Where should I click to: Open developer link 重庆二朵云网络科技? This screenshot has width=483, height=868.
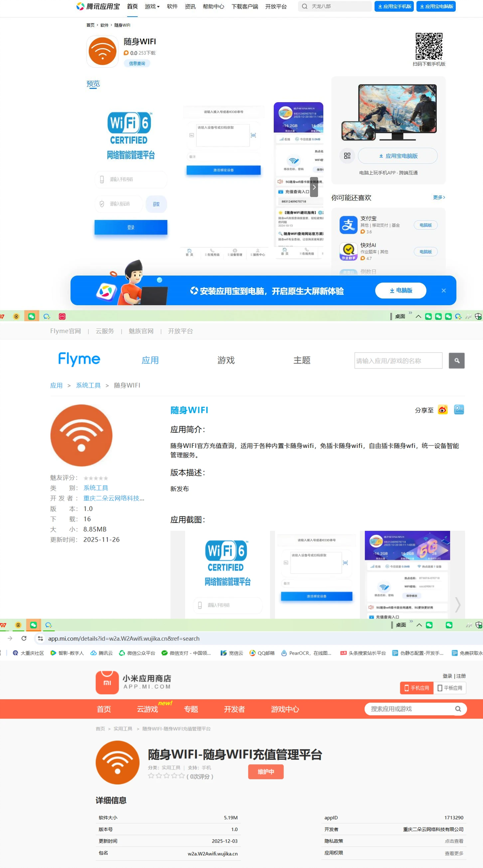tap(114, 498)
